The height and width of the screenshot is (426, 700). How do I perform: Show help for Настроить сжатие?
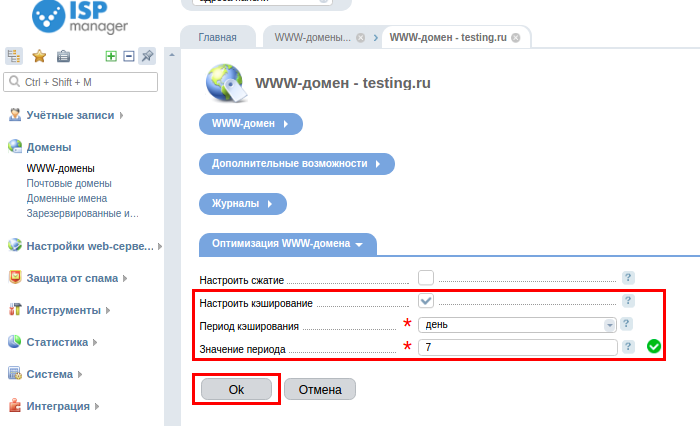(628, 278)
